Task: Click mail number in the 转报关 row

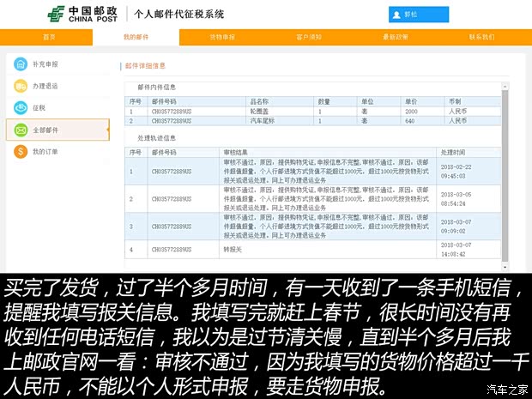Action: click(x=172, y=250)
